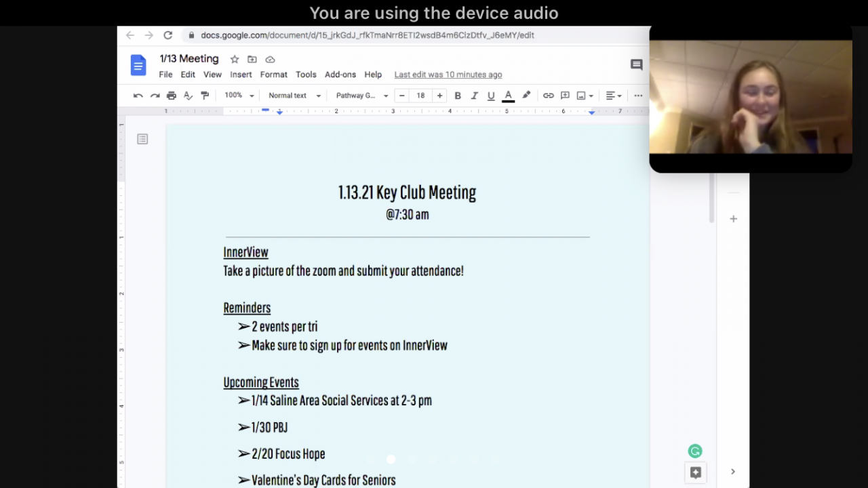Click the 'Last edit was 10 minutes ago' link
868x488 pixels.
pos(448,75)
